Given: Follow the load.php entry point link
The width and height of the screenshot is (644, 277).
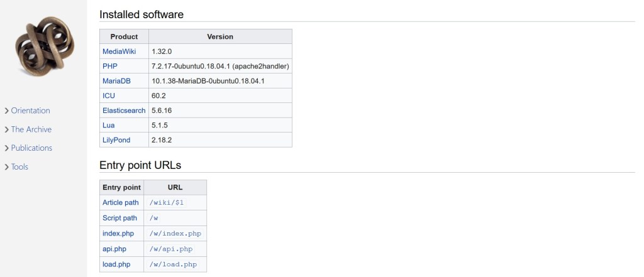Looking at the screenshot, I should 116,264.
